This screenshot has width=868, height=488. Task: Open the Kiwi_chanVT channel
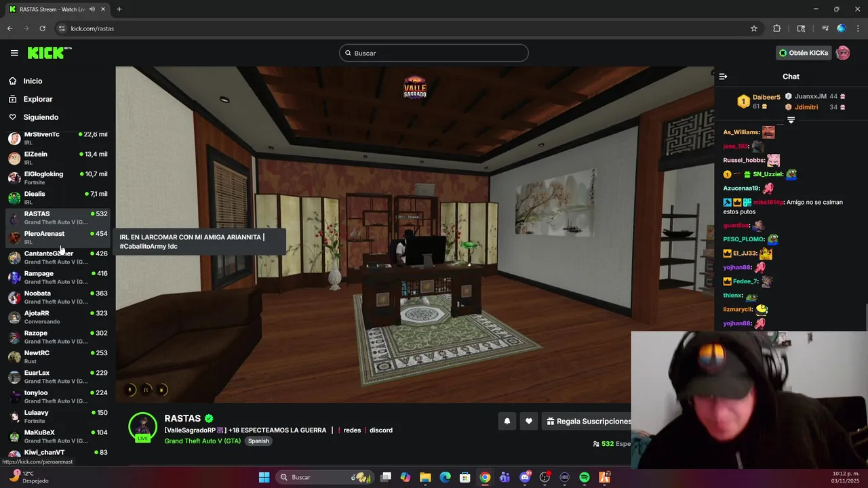click(58, 453)
